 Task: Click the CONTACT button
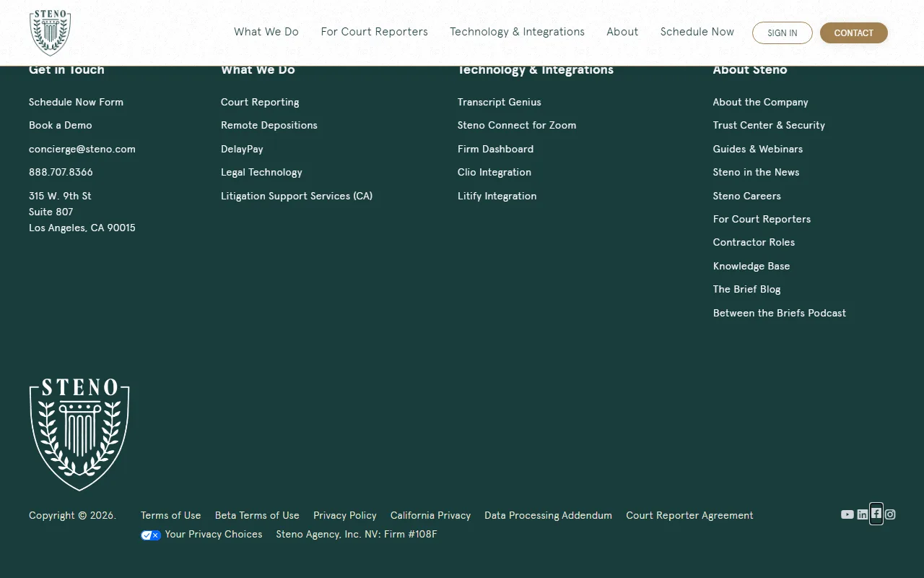(854, 33)
